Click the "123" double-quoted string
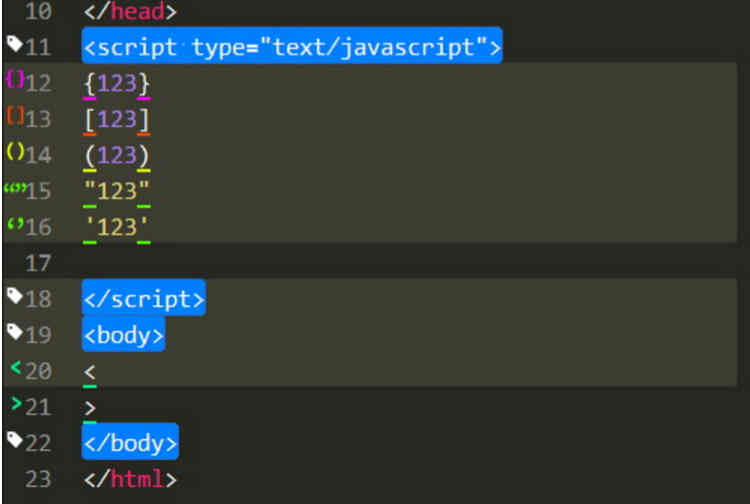The width and height of the screenshot is (750, 504). tap(117, 191)
